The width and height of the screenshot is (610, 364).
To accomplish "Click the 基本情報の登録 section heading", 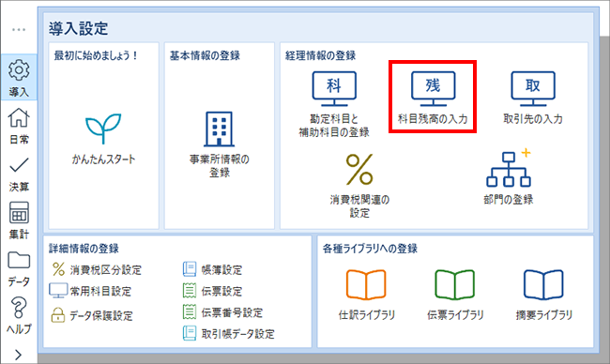I will [x=205, y=55].
